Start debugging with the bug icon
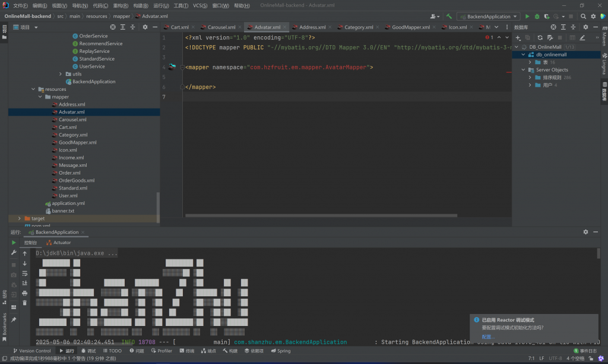Image resolution: width=608 pixels, height=364 pixels. click(537, 17)
